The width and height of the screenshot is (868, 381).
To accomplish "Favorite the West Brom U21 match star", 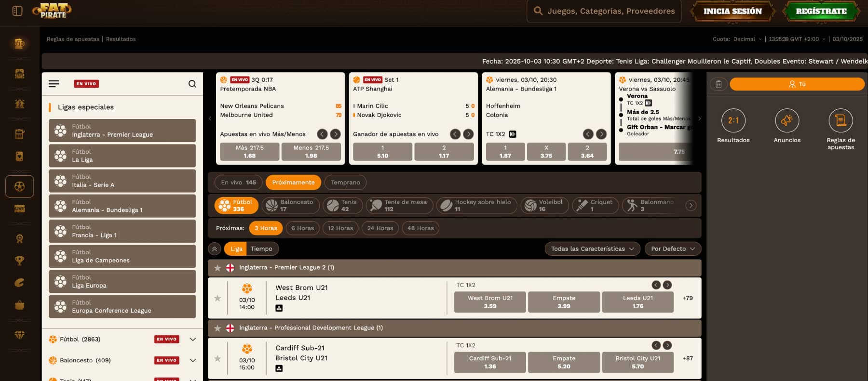I will [x=217, y=298].
